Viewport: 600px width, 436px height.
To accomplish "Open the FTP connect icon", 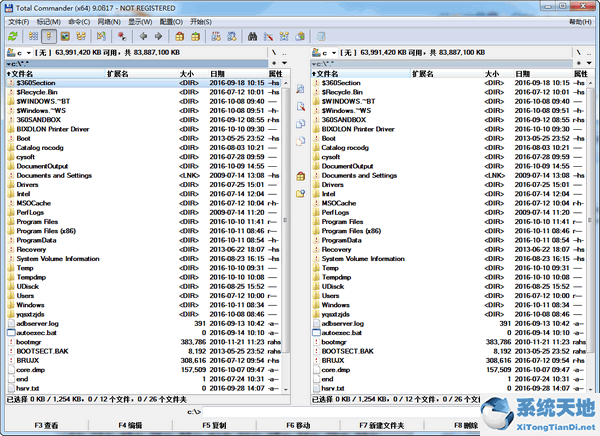I will pyautogui.click(x=216, y=36).
